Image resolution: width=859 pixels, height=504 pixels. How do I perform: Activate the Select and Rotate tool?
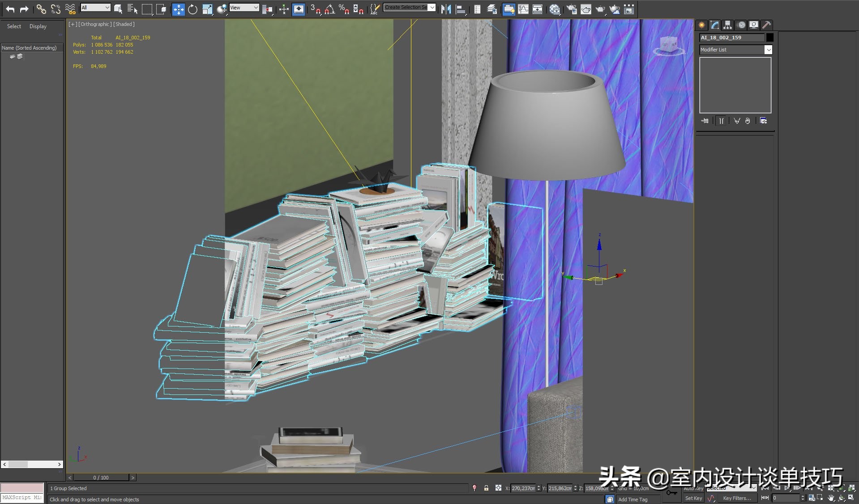pyautogui.click(x=192, y=9)
